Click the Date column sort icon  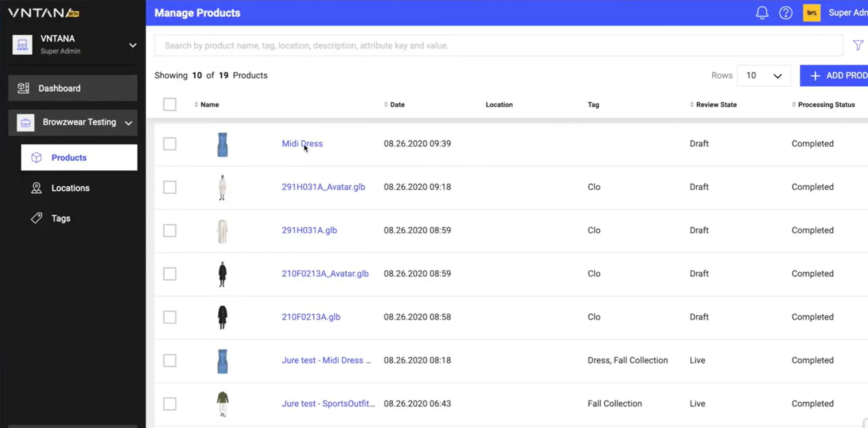pyautogui.click(x=386, y=105)
